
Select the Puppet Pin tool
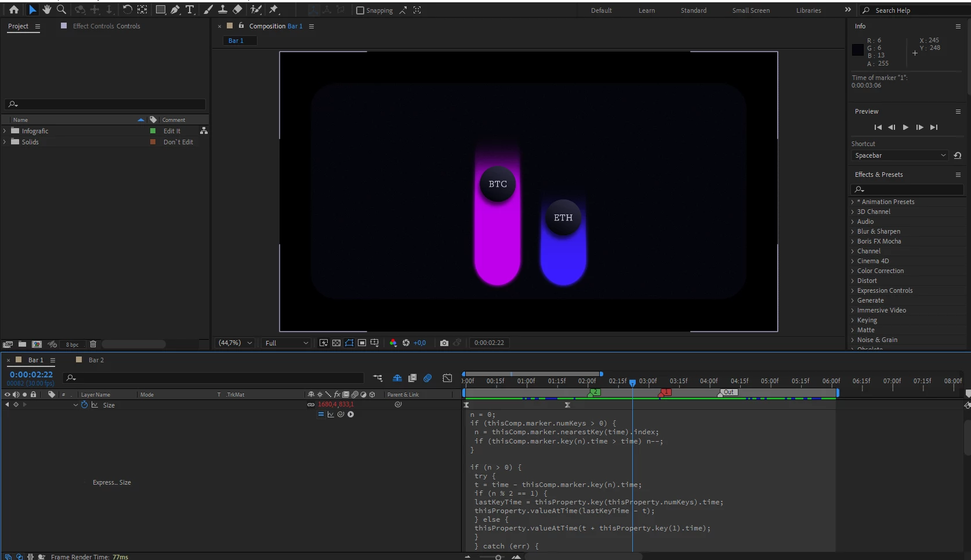[274, 10]
